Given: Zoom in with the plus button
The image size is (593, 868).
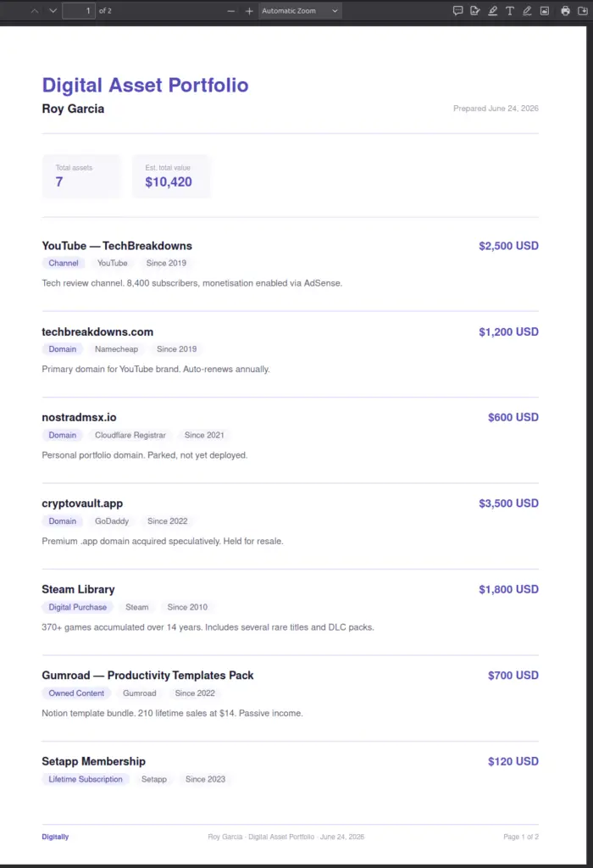Looking at the screenshot, I should (x=249, y=10).
